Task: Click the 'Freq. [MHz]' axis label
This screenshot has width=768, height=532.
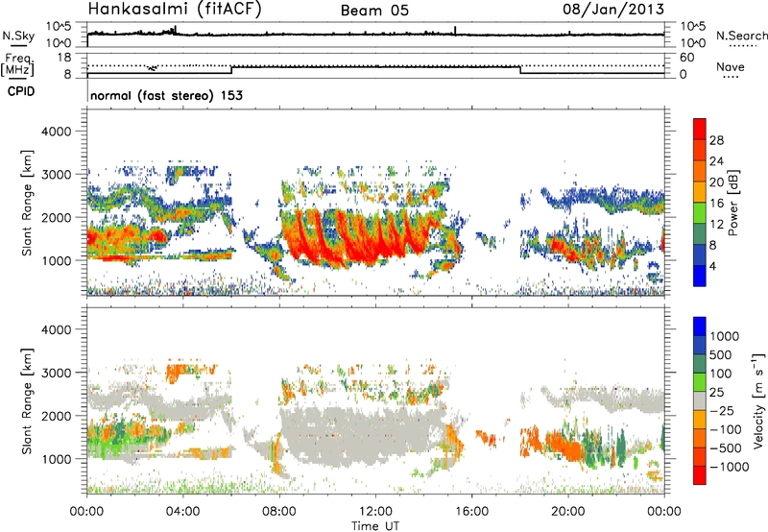Action: point(18,64)
